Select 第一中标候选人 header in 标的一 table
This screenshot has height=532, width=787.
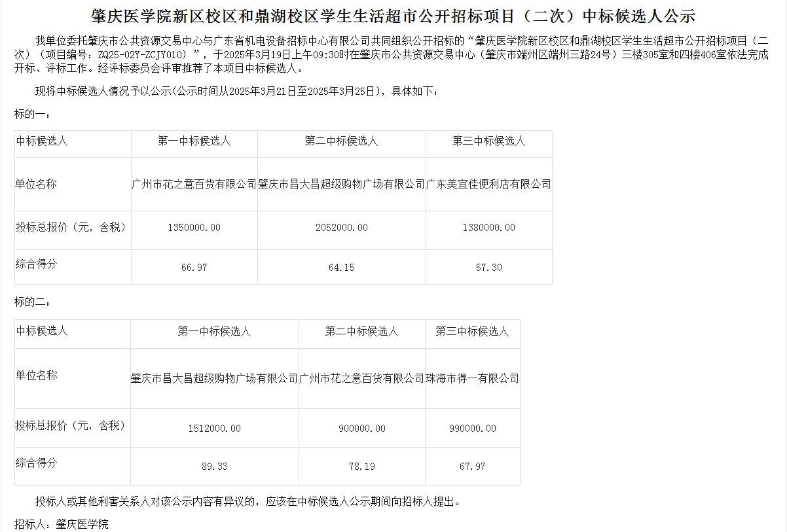point(194,141)
